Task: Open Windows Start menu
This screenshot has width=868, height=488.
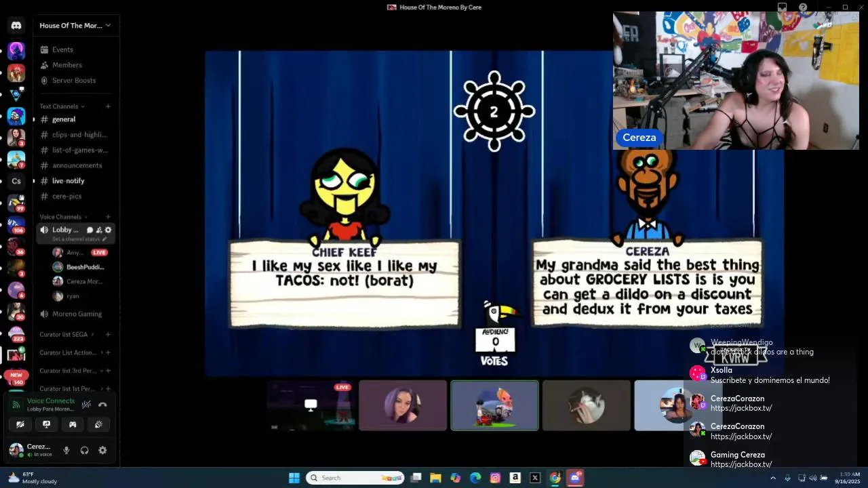Action: tap(294, 478)
